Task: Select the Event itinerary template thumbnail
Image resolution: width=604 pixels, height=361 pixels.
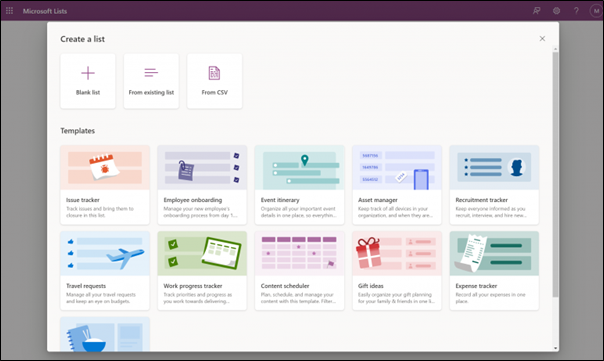Action: 299,168
